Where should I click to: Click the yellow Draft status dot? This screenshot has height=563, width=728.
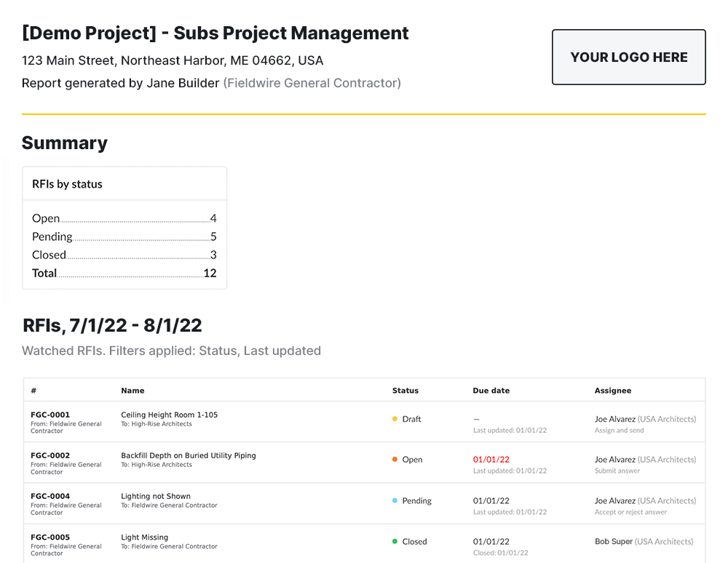[395, 419]
